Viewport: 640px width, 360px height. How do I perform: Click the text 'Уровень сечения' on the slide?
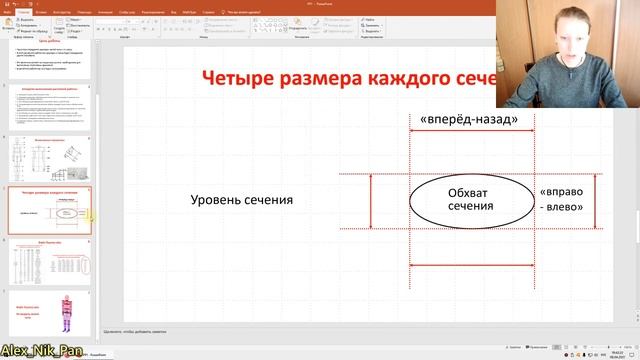(242, 200)
